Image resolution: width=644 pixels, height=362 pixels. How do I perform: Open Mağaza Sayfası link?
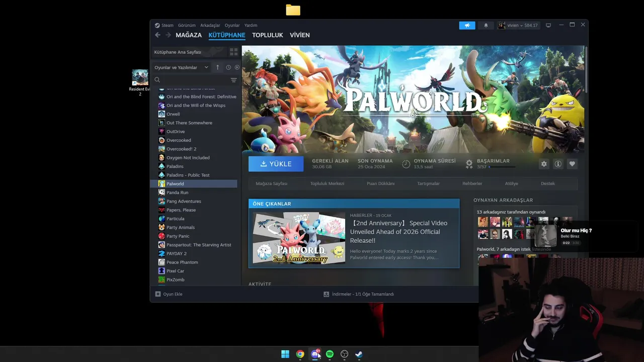coord(272,184)
